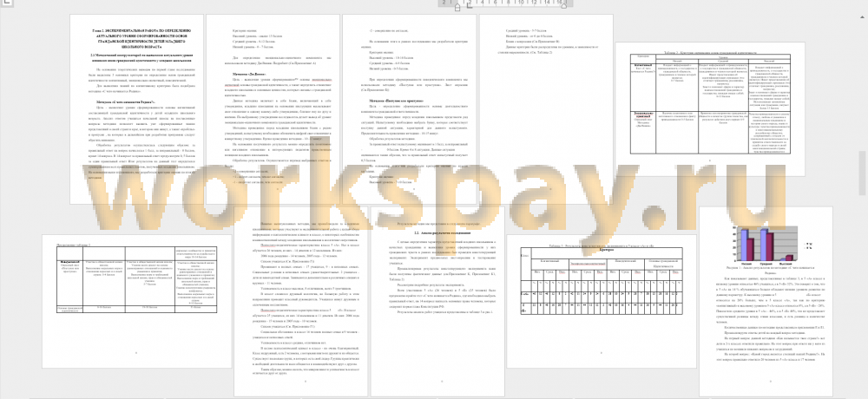This screenshot has height=399, width=868.
Task: Select the page with «Поступок или проступок» heading
Action: coord(410,109)
